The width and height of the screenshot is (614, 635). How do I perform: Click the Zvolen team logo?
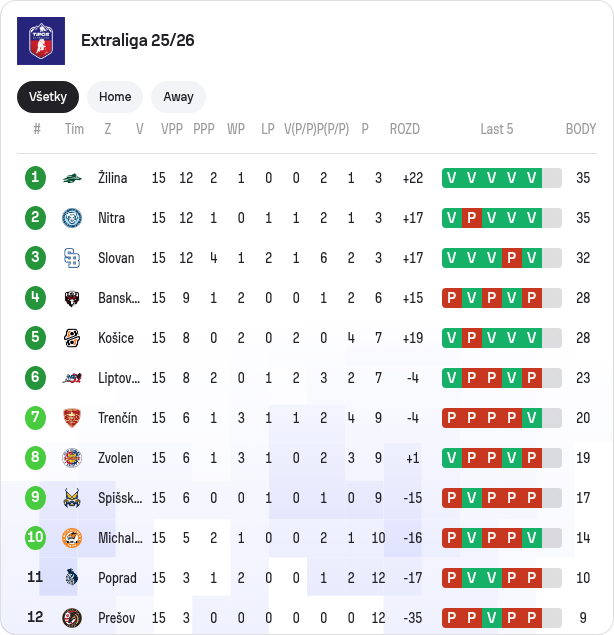coord(71,458)
